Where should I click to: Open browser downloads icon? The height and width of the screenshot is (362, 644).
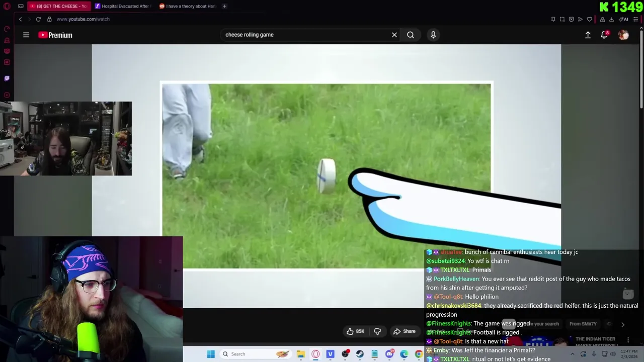pyautogui.click(x=611, y=19)
